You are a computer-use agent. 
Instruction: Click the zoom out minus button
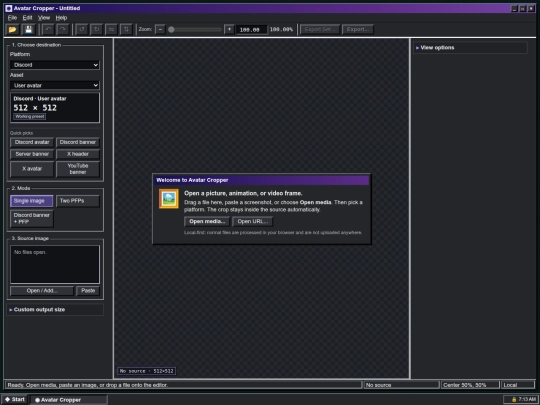pos(160,30)
